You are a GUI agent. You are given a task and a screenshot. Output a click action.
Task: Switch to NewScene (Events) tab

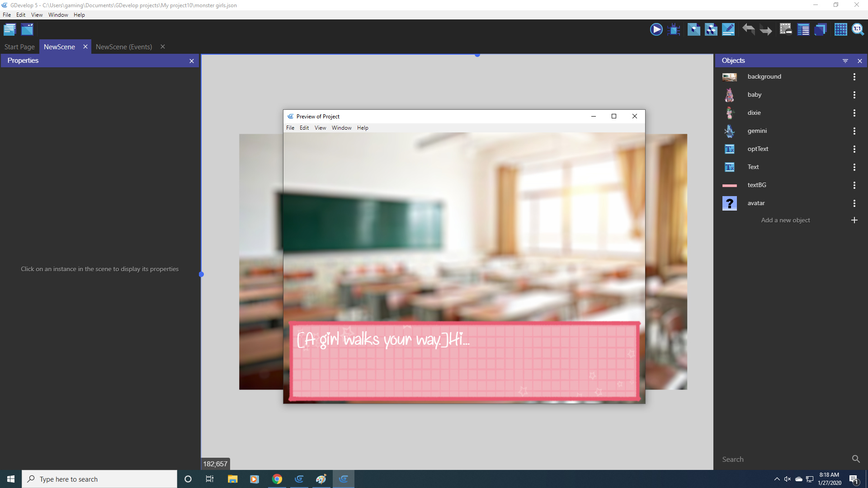[124, 47]
